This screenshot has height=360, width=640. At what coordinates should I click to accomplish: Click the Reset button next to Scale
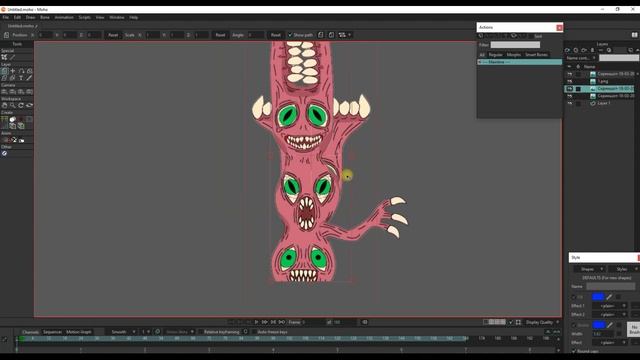coord(220,35)
